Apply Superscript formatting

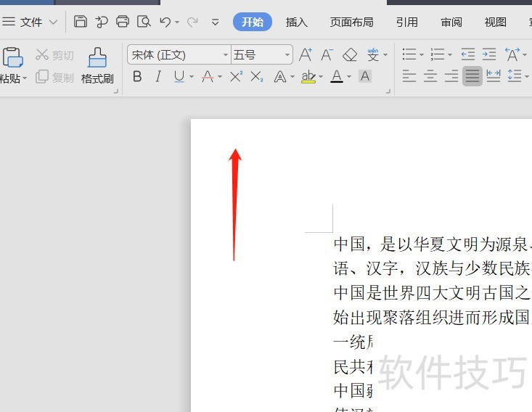click(236, 77)
